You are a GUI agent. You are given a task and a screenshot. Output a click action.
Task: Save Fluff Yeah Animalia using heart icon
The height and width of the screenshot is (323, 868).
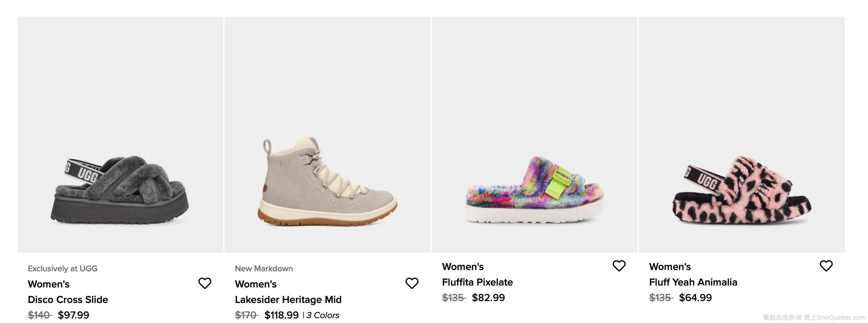[x=826, y=266]
